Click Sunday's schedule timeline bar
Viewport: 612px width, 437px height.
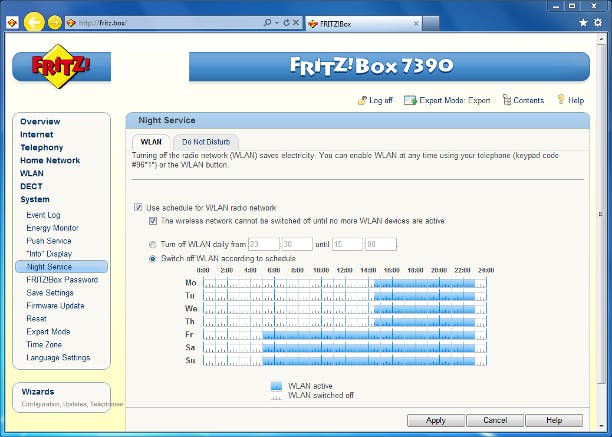click(x=345, y=361)
